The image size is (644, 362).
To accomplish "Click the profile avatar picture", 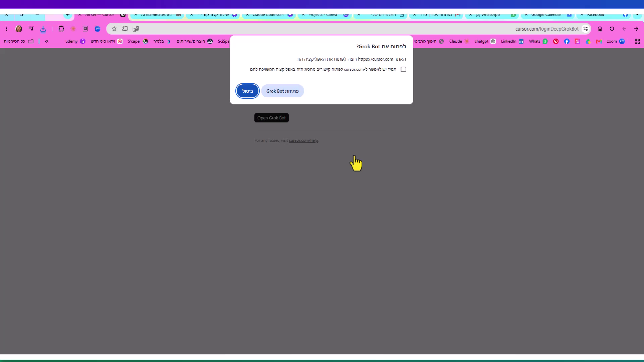I will coord(19,29).
